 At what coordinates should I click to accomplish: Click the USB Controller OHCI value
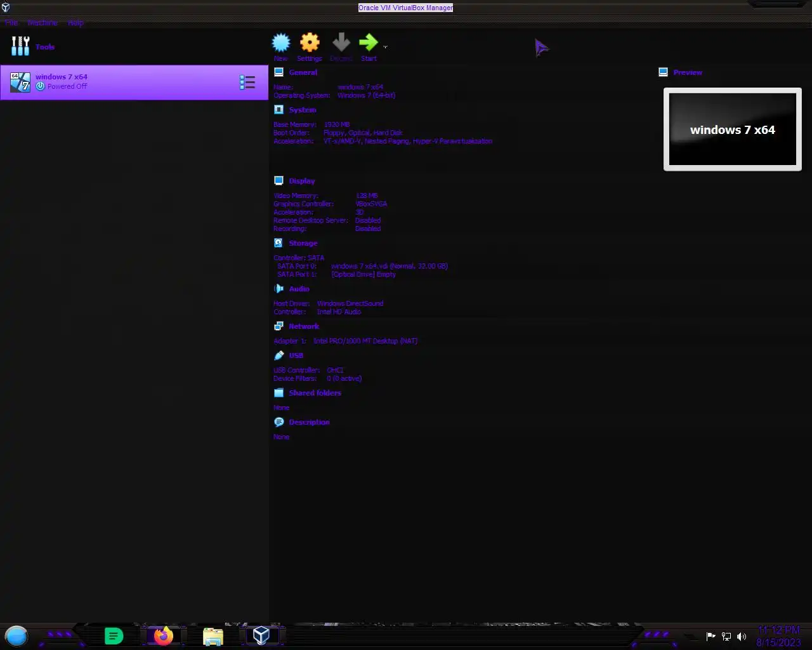coord(335,370)
